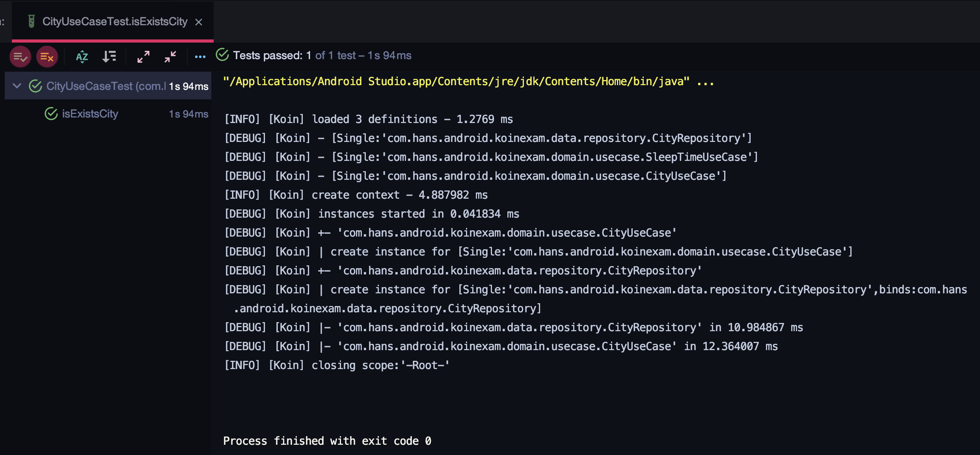980x455 pixels.
Task: Click the CityUseCaseTest.isExistsCity run tab
Action: pyautogui.click(x=115, y=22)
